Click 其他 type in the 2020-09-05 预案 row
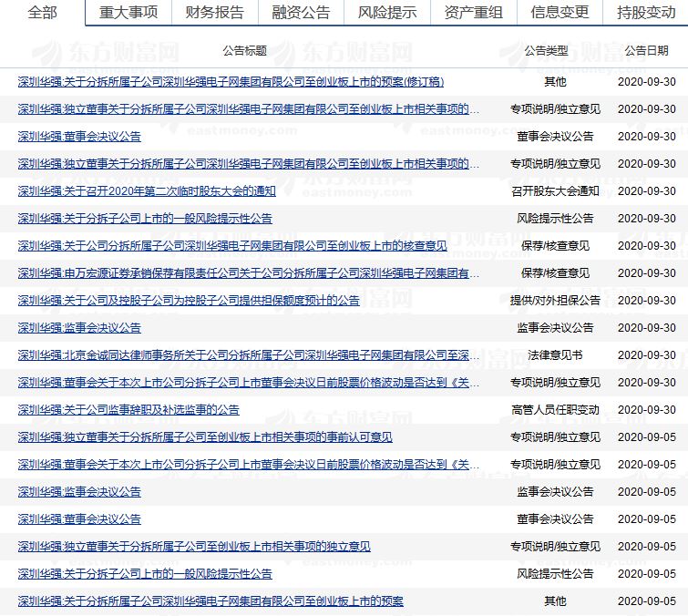Screen dimensions: 688x616 555,601
